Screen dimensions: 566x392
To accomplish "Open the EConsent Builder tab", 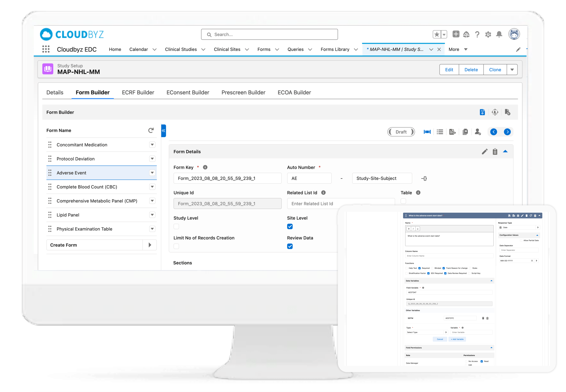I will click(188, 92).
